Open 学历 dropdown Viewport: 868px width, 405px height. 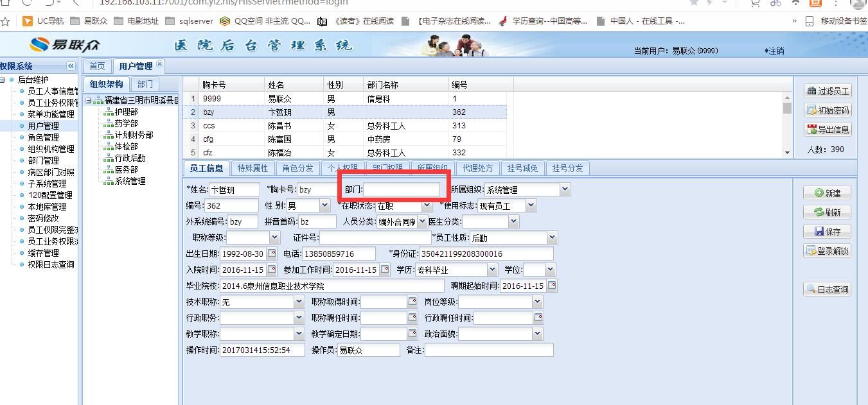(x=492, y=270)
